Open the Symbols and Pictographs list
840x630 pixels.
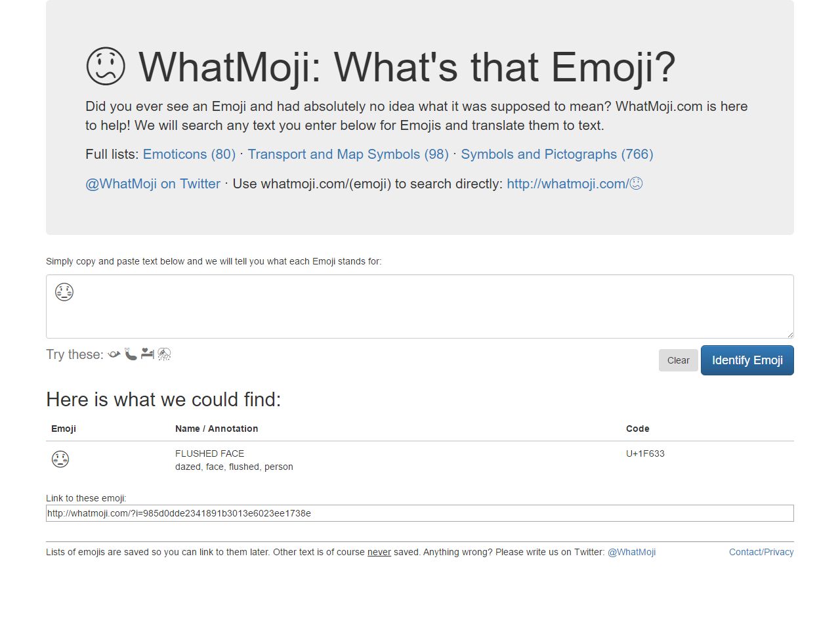(557, 154)
